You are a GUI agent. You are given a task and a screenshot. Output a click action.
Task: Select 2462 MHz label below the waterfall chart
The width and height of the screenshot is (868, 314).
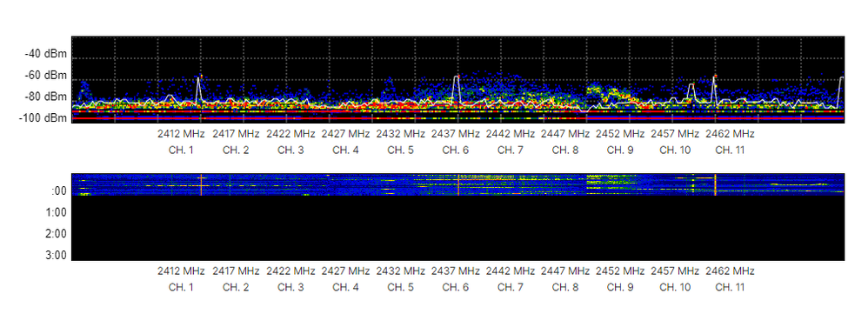730,271
